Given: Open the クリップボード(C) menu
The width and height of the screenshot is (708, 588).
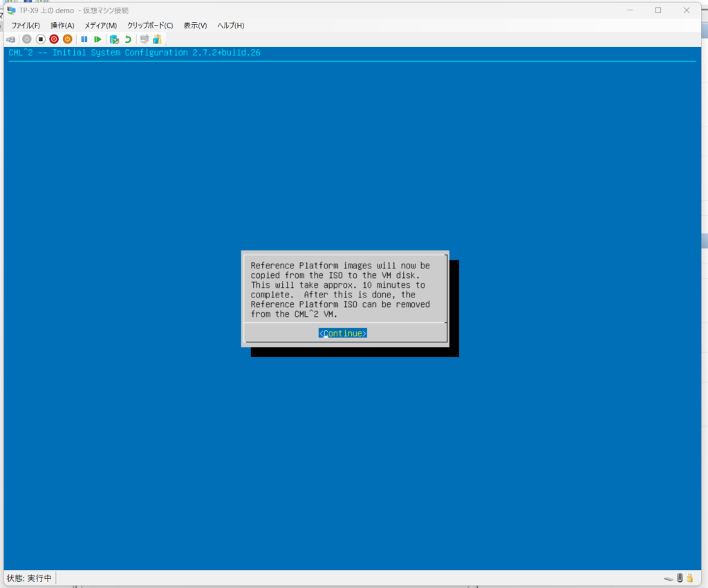Looking at the screenshot, I should pyautogui.click(x=150, y=26).
